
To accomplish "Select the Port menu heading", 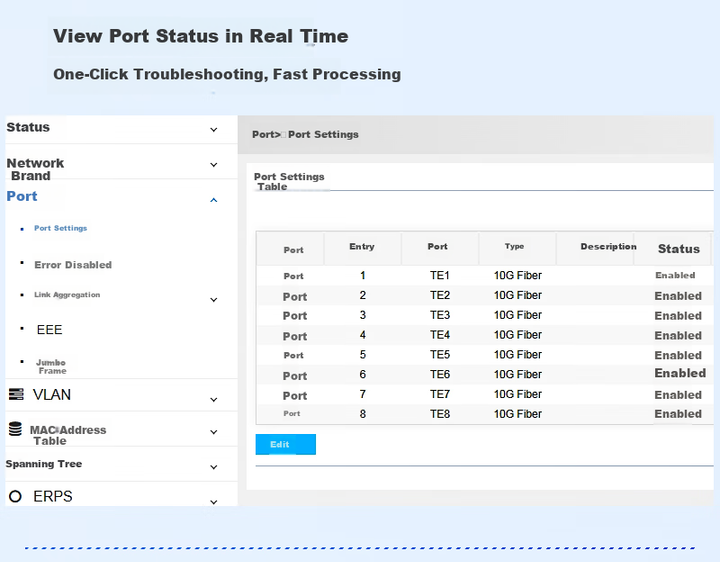I will pos(22,196).
